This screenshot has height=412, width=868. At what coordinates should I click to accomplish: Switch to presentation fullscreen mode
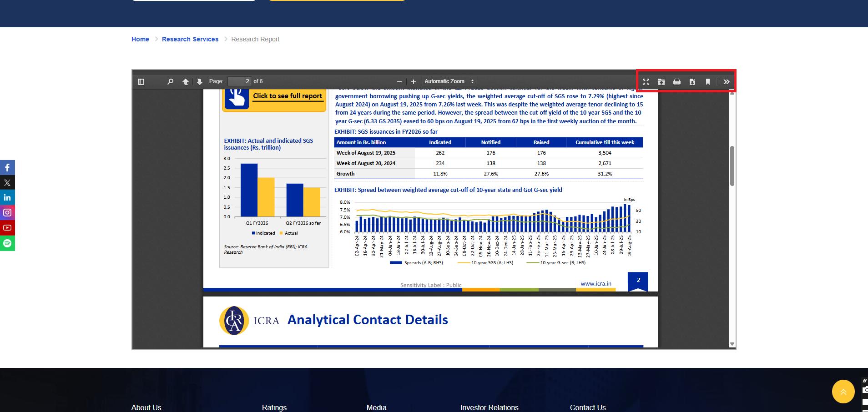(646, 82)
